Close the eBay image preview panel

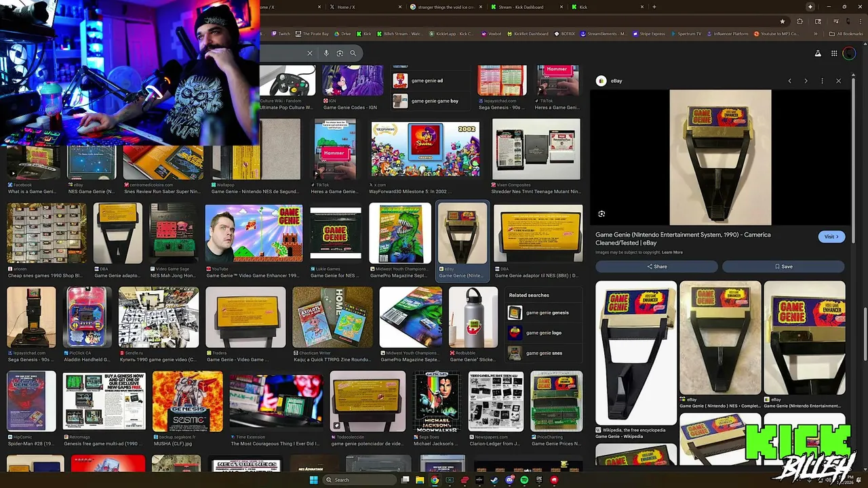pos(838,81)
